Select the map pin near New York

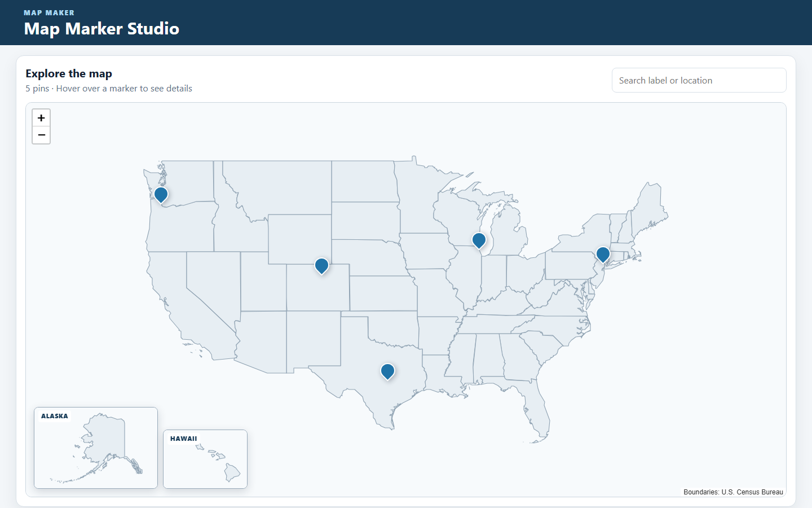pyautogui.click(x=603, y=255)
